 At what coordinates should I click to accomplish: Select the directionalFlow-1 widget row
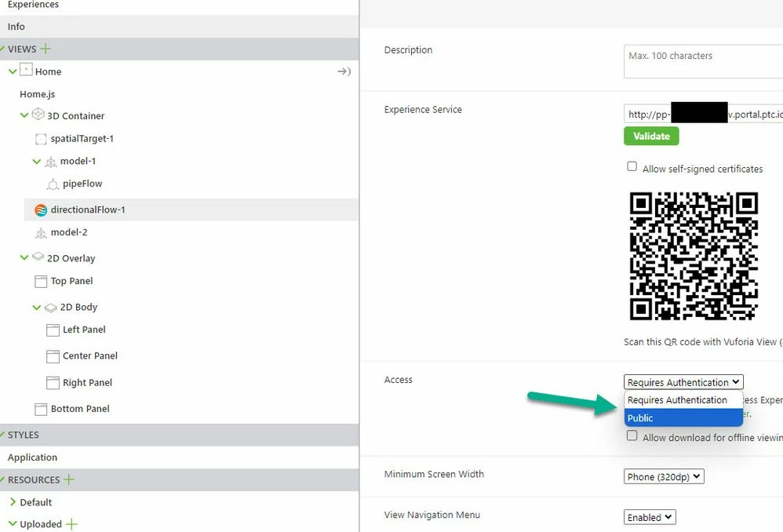click(x=191, y=210)
